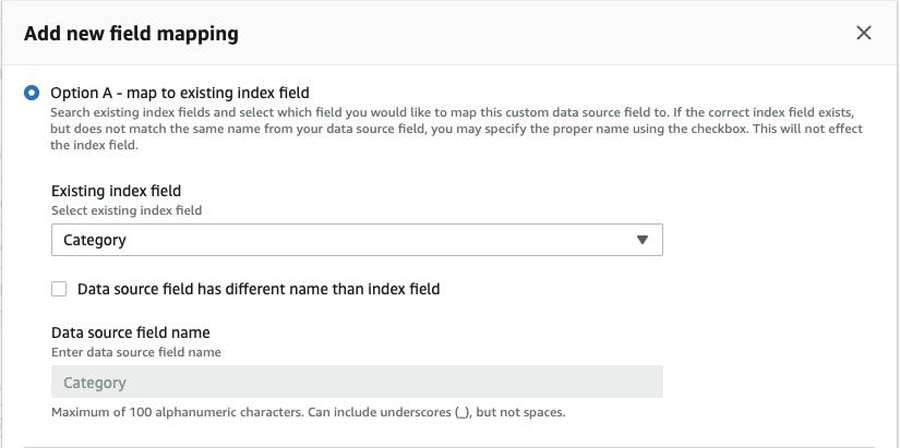Viewport: 900px width, 448px height.
Task: Click the Data source field name input
Action: [357, 382]
